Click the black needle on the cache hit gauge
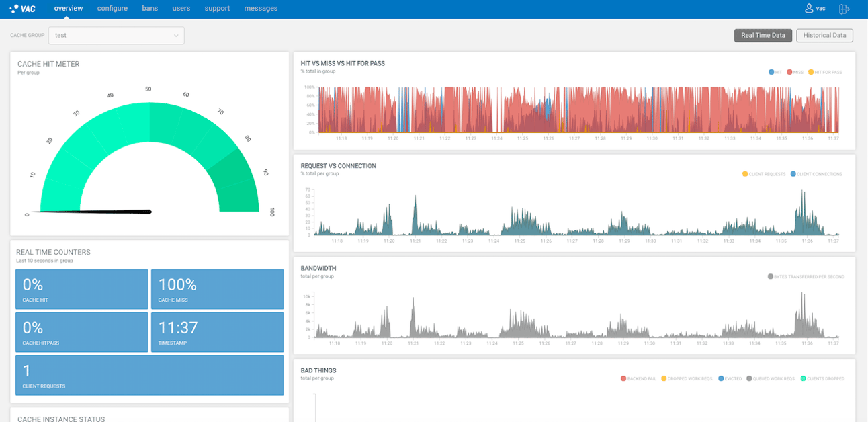Screen dimensions: 868x422 coord(91,212)
